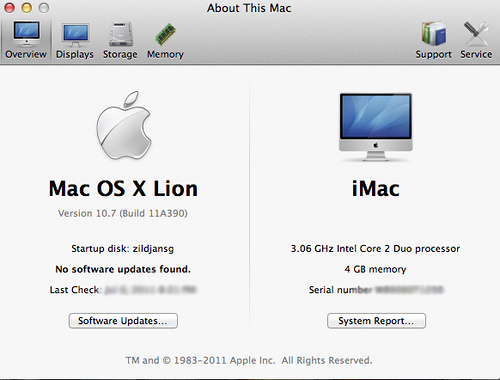
Task: Click the 3.06 GHz Intel Core 2 Duo text
Action: pyautogui.click(x=375, y=249)
